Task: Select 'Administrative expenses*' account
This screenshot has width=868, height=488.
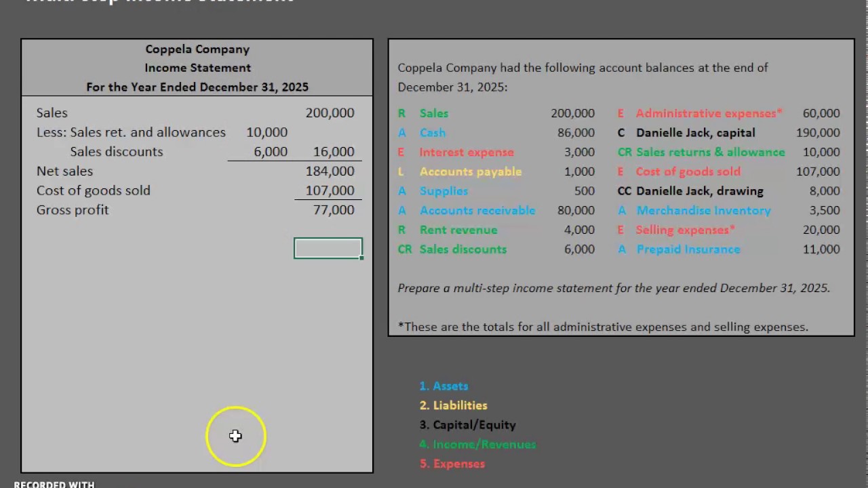Action: tap(709, 113)
